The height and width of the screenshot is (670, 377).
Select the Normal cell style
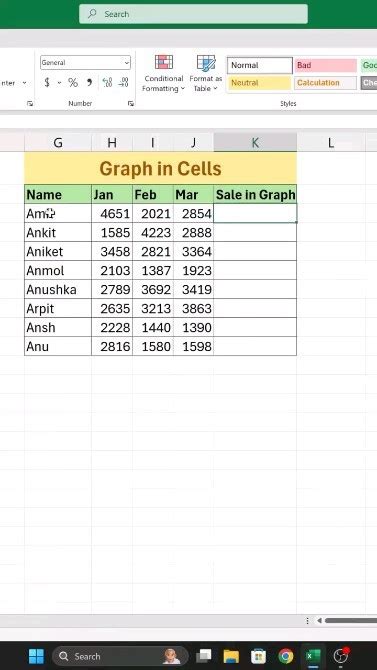(x=259, y=65)
